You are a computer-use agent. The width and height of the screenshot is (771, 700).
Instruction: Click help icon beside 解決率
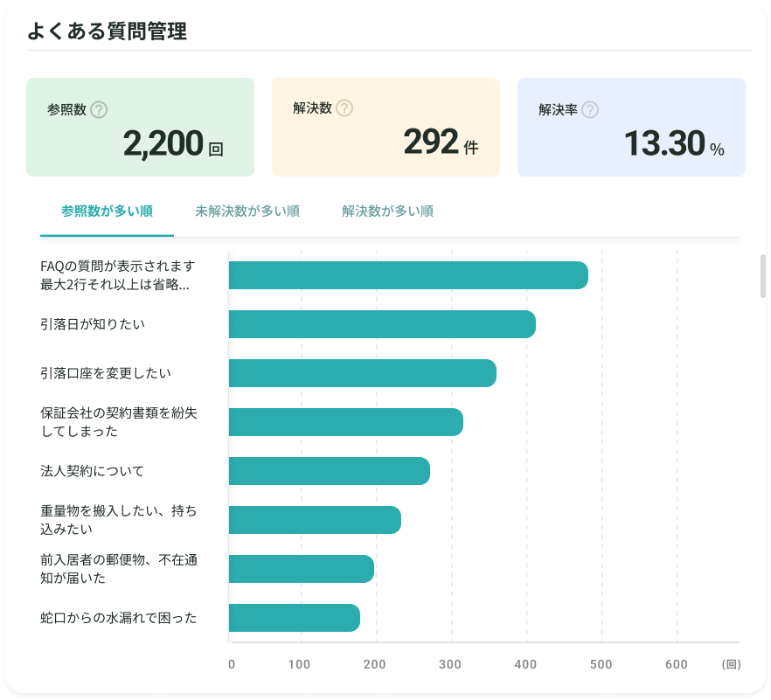(590, 109)
